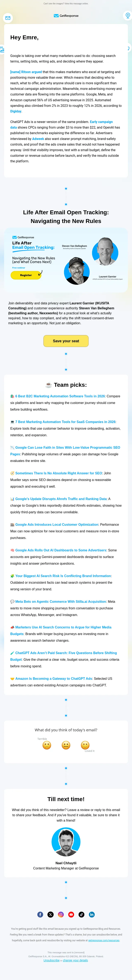The width and height of the screenshot is (132, 980).
Task: Rate the email with the Loved it smiley
Action: [x=85, y=745]
